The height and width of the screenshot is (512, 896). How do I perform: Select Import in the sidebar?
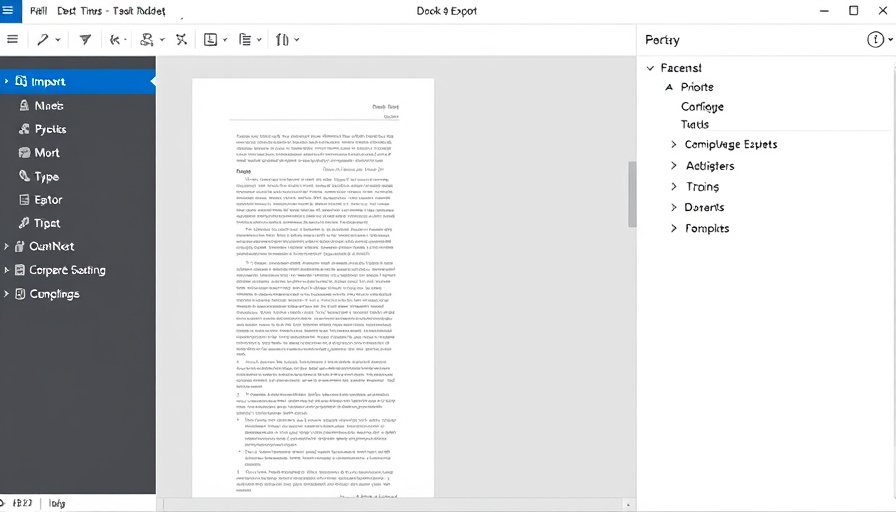tap(78, 82)
